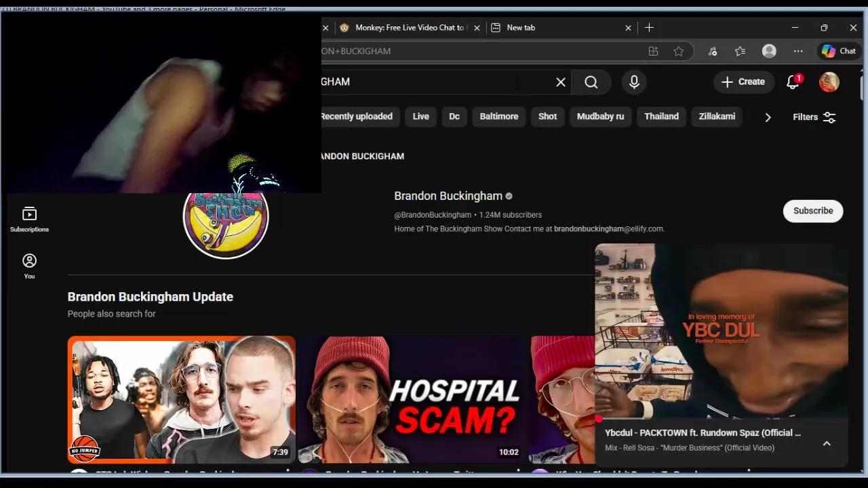Open Edge settings and more menu

click(798, 51)
